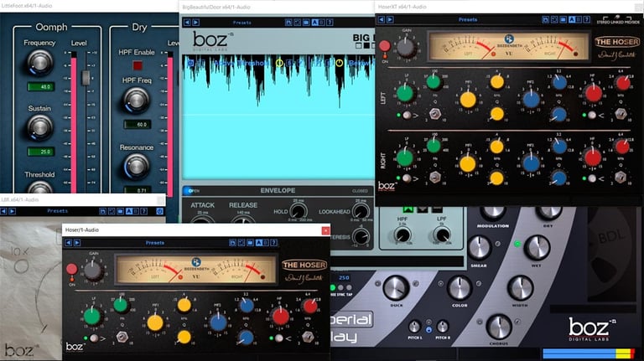Image resolution: width=644 pixels, height=361 pixels.
Task: Click Color knob in Imperial Delay
Action: point(460,287)
